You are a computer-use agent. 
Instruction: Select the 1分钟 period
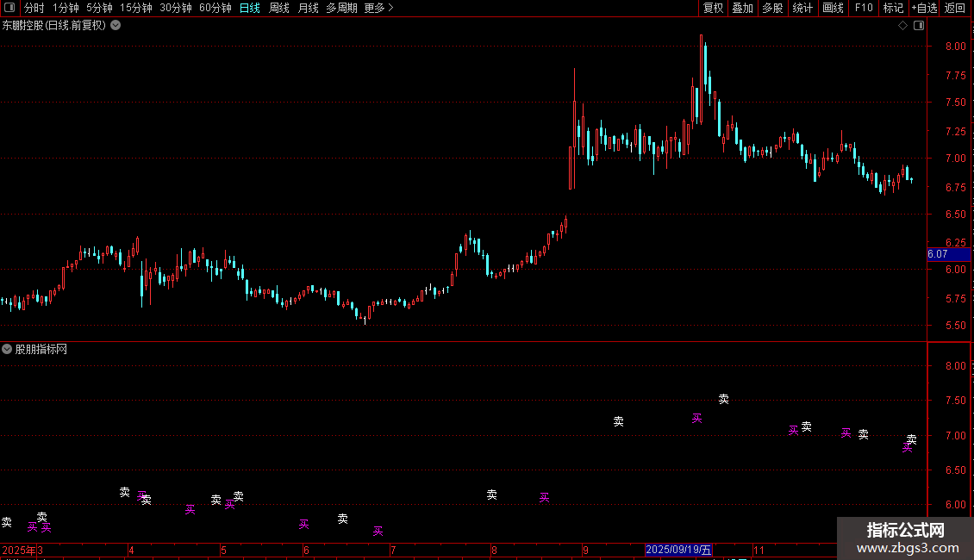pyautogui.click(x=66, y=8)
